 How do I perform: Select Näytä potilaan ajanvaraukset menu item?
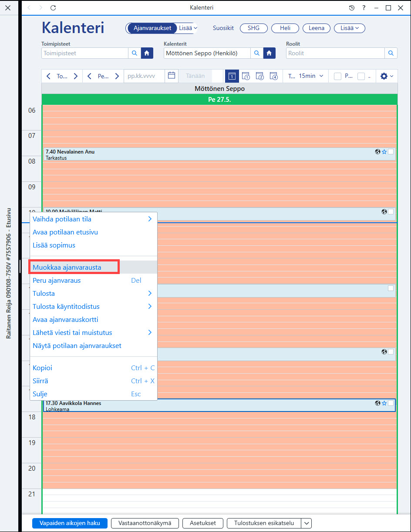(93, 346)
